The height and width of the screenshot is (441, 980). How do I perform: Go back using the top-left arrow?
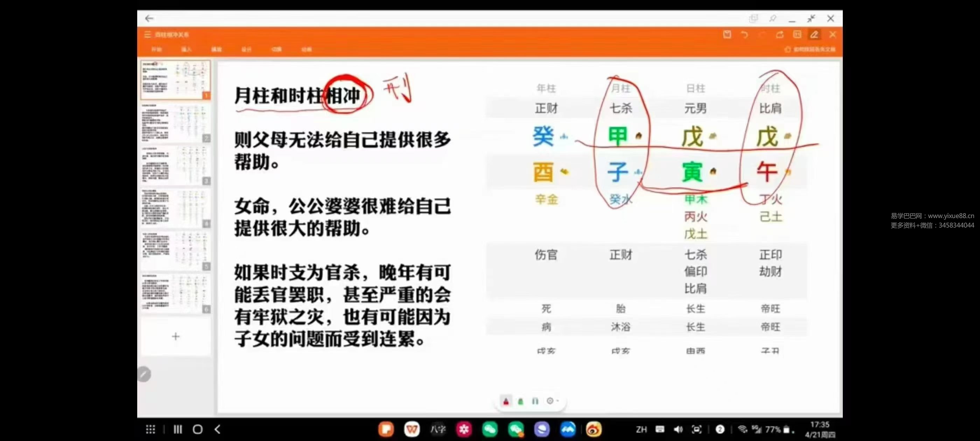(x=149, y=18)
